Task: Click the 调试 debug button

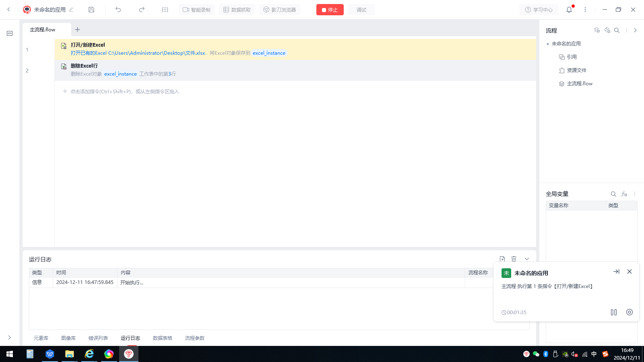Action: click(x=361, y=10)
